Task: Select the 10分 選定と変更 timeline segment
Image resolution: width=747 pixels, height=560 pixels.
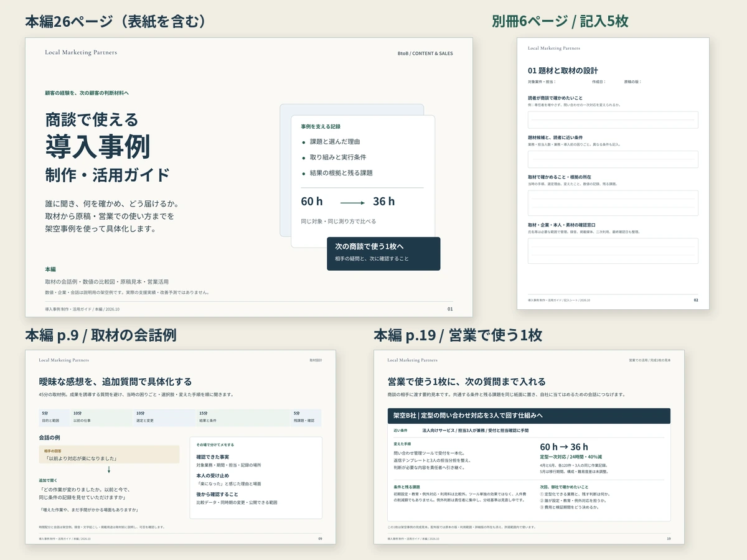Action: [166, 418]
